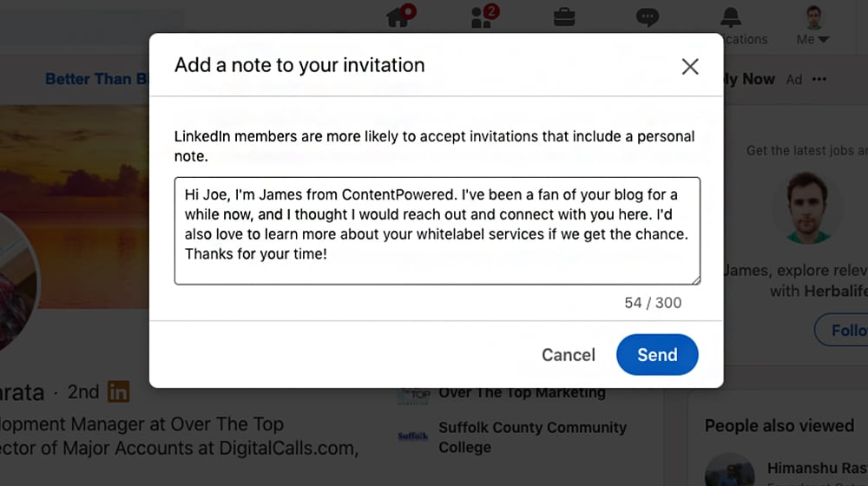The height and width of the screenshot is (486, 868).
Task: Open the Messaging speech bubble icon
Action: [648, 17]
